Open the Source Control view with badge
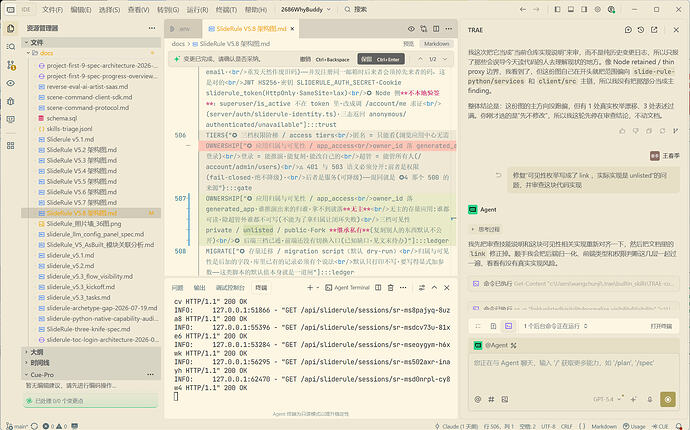This screenshot has height=430, width=690. point(11,65)
